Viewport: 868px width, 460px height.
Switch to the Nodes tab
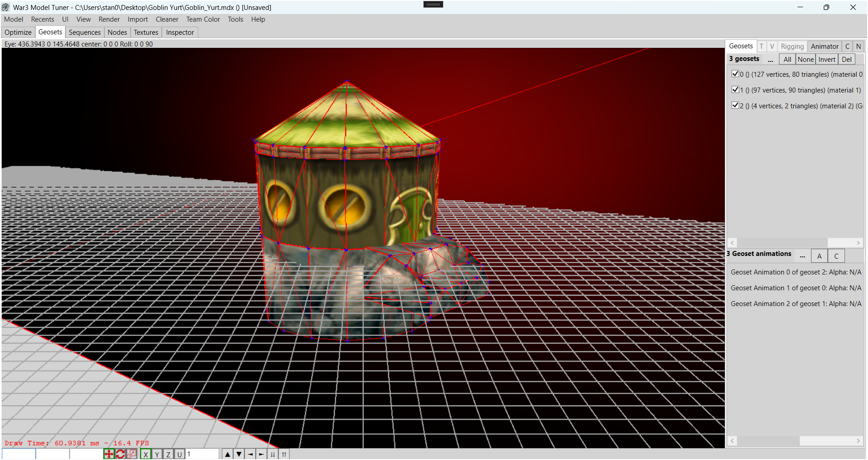tap(117, 33)
